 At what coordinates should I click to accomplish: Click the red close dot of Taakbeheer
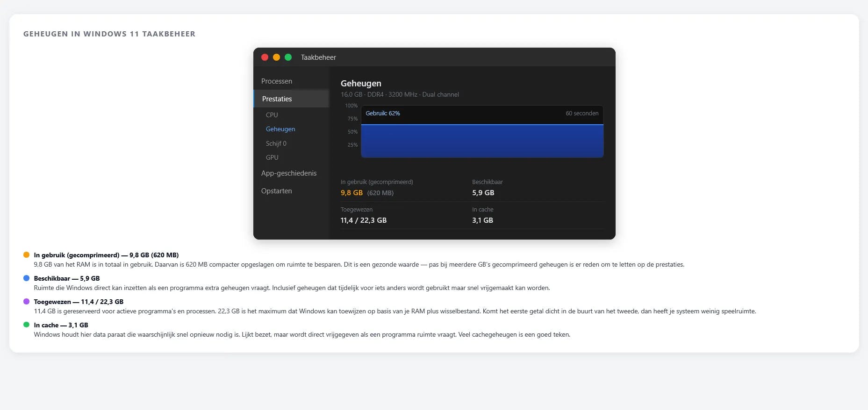[265, 57]
